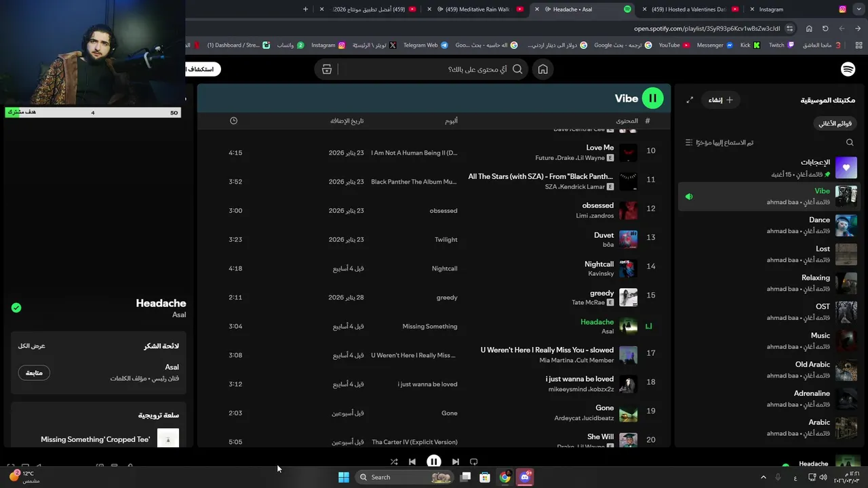Open album link 'Tha Carter IV (Explicit Version)'
The width and height of the screenshot is (868, 488).
coord(414,442)
